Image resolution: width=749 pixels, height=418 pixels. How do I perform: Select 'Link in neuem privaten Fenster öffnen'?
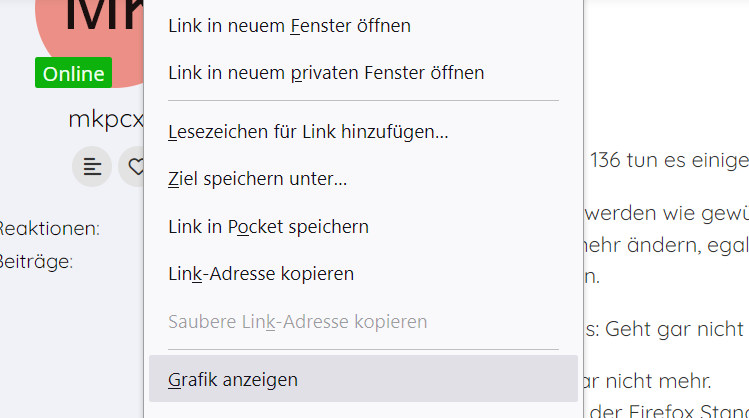326,72
